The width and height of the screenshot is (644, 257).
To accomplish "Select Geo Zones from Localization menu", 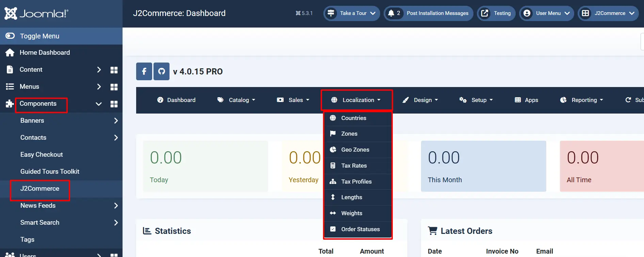I will tap(358, 150).
